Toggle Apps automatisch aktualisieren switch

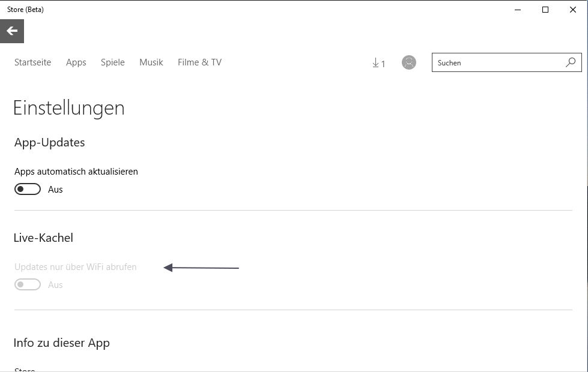coord(28,190)
